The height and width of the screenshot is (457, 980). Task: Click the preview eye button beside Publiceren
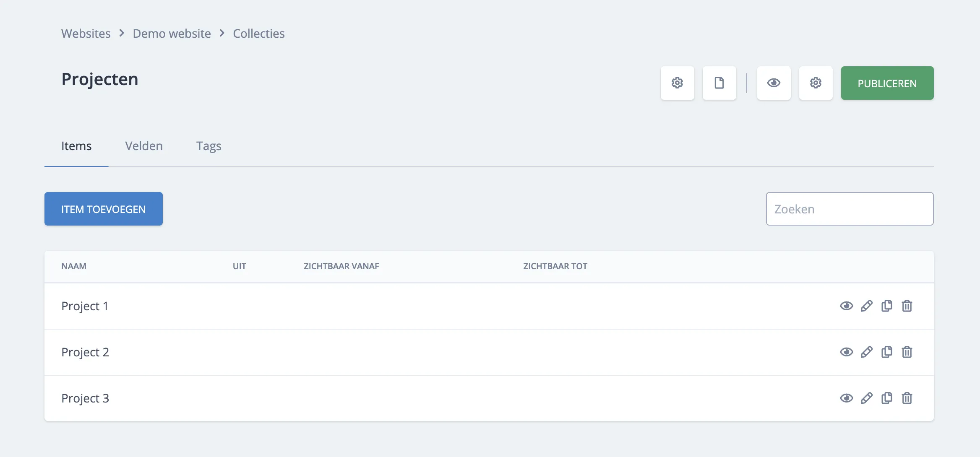774,83
